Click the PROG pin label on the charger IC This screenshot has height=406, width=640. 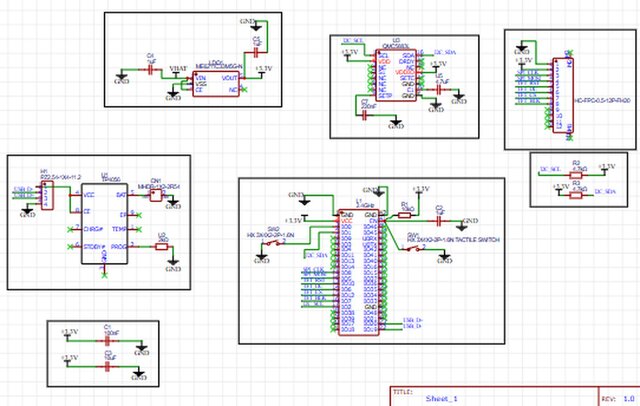[118, 246]
